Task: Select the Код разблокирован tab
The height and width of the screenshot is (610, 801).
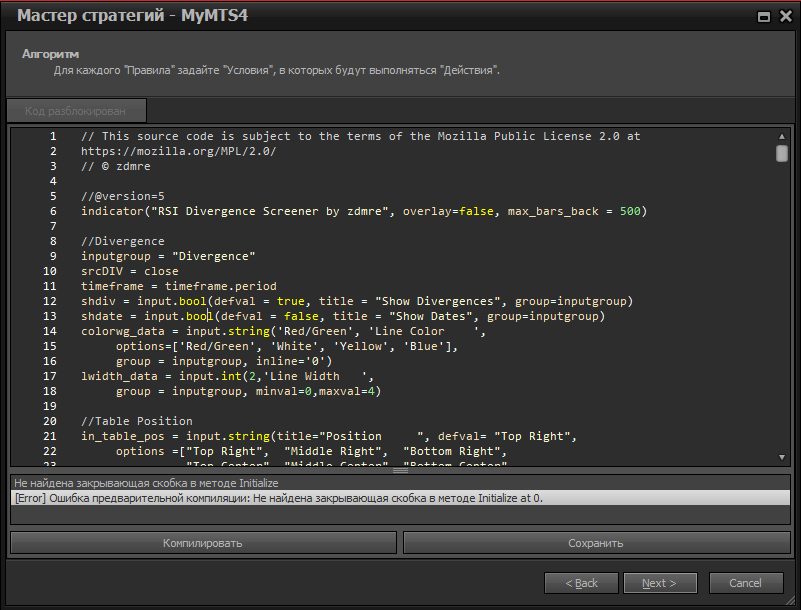Action: pos(76,110)
